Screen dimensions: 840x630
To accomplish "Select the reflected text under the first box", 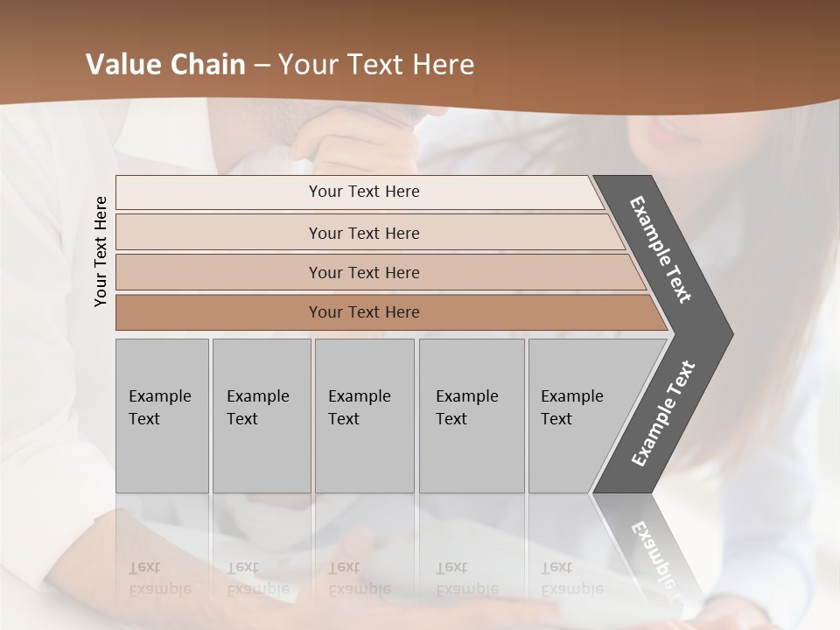I will pyautogui.click(x=158, y=578).
